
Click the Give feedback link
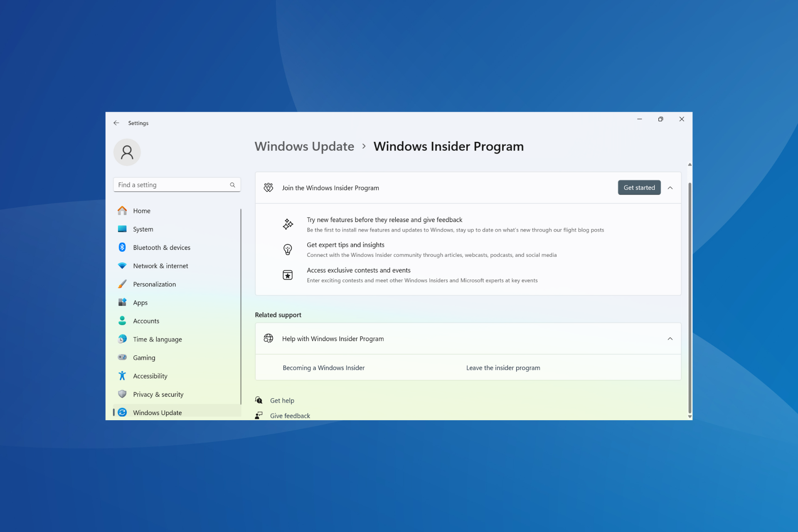pyautogui.click(x=290, y=416)
